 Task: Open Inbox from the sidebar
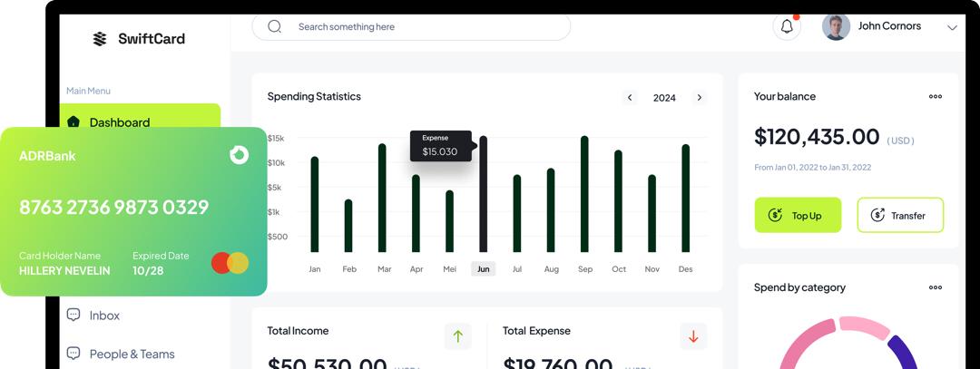coord(104,316)
